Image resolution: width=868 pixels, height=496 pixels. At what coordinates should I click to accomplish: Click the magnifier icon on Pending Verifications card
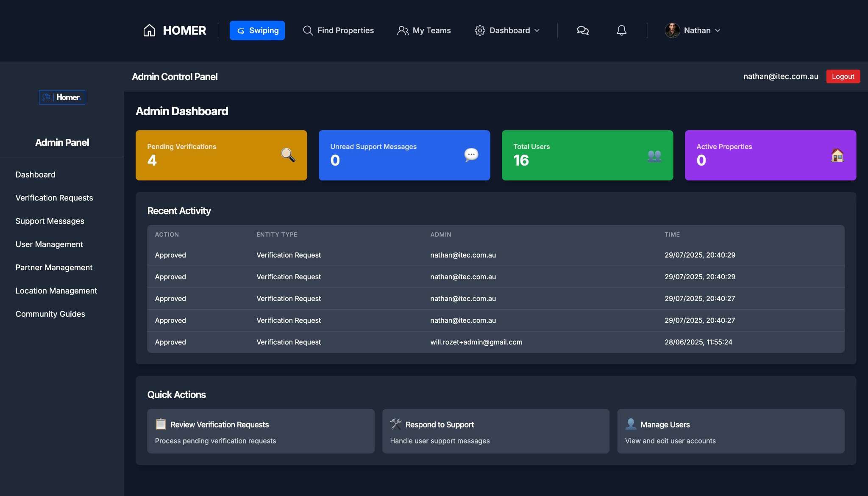point(287,155)
